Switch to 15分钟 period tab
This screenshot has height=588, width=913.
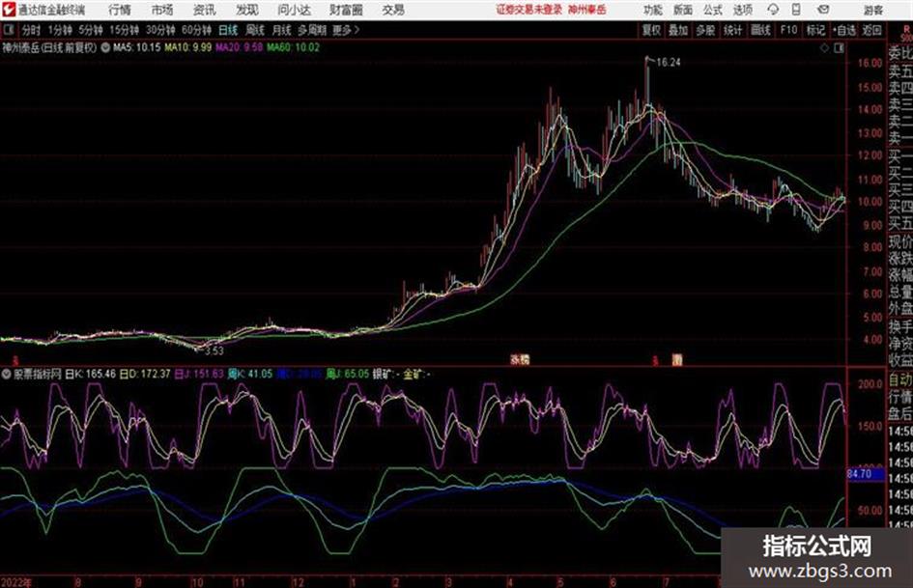coord(124,30)
